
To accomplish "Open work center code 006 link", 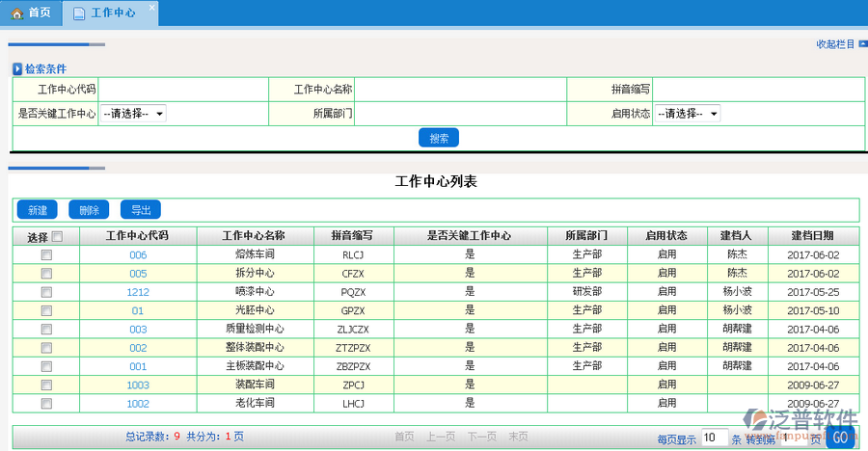I will click(x=138, y=255).
